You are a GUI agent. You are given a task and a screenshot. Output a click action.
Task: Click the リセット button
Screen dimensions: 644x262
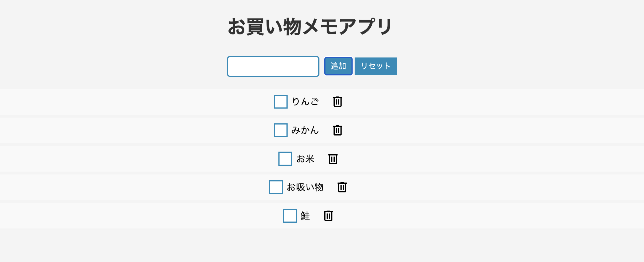tap(376, 66)
